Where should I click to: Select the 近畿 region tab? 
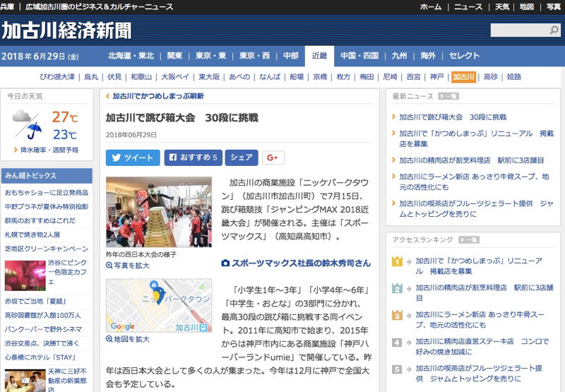point(320,56)
